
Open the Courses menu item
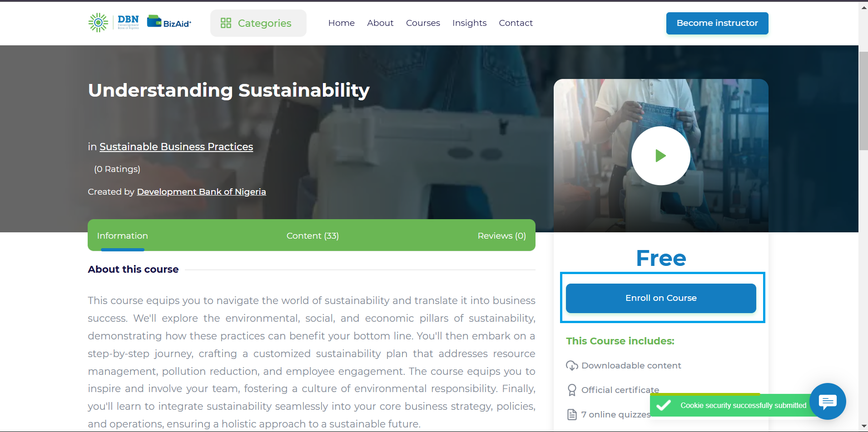(x=423, y=23)
